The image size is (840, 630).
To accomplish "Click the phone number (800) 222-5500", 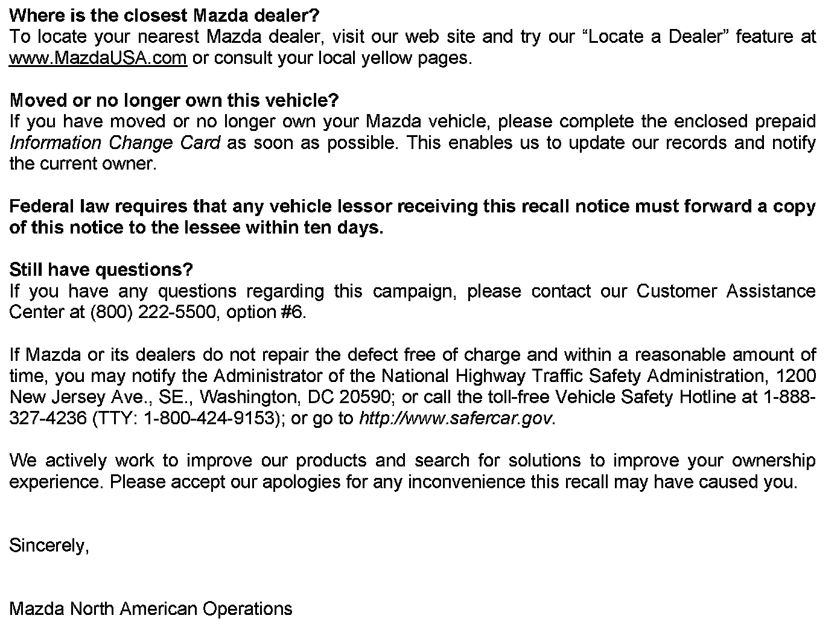I will [153, 313].
